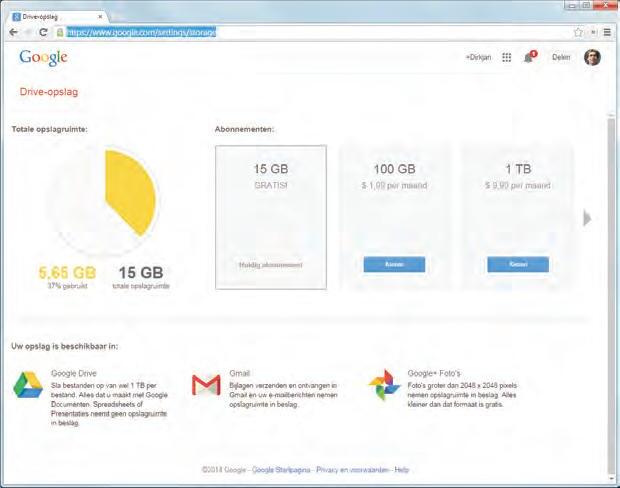This screenshot has height=488, width=620.
Task: Open the +Dirkjan profile link
Action: (478, 57)
